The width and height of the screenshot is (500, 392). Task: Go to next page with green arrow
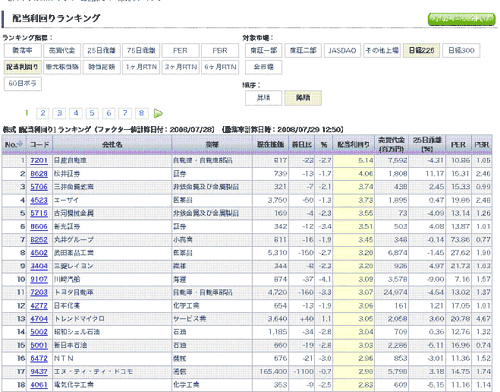[x=158, y=114]
